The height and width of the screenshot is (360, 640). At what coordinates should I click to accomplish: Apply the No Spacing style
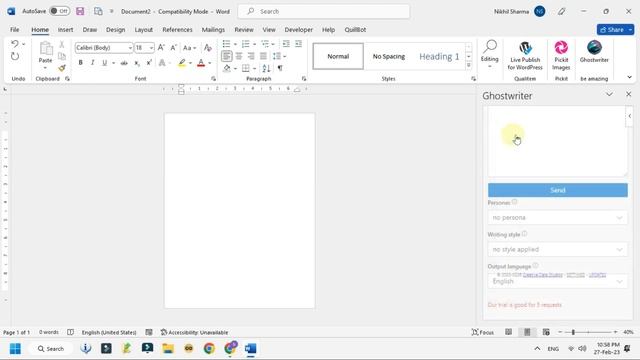click(x=389, y=56)
